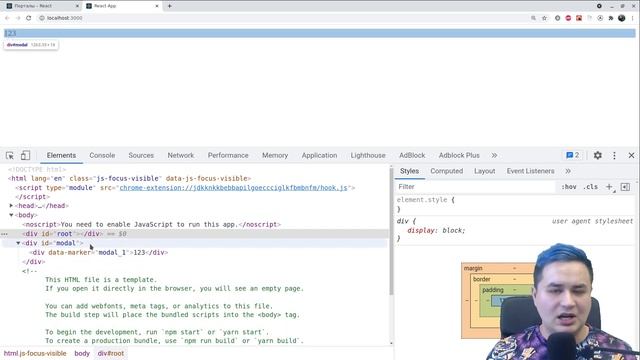
Task: Open the console messages badge showing 2
Action: pyautogui.click(x=573, y=155)
